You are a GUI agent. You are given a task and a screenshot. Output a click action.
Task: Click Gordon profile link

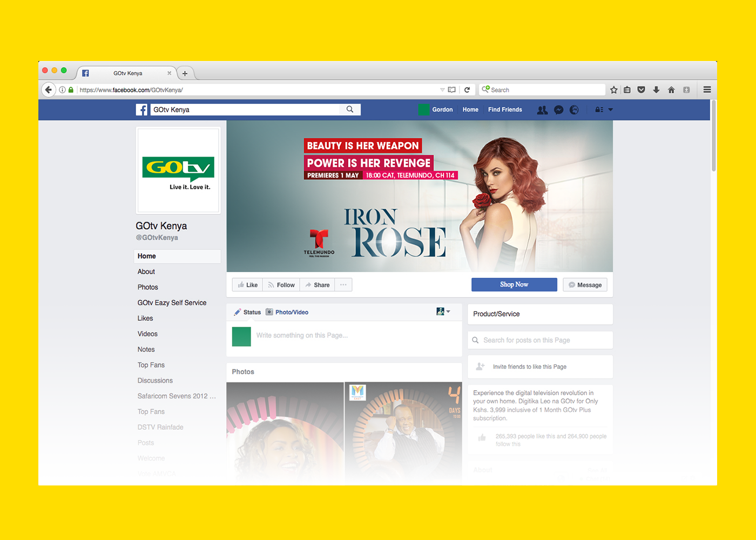[x=442, y=110]
